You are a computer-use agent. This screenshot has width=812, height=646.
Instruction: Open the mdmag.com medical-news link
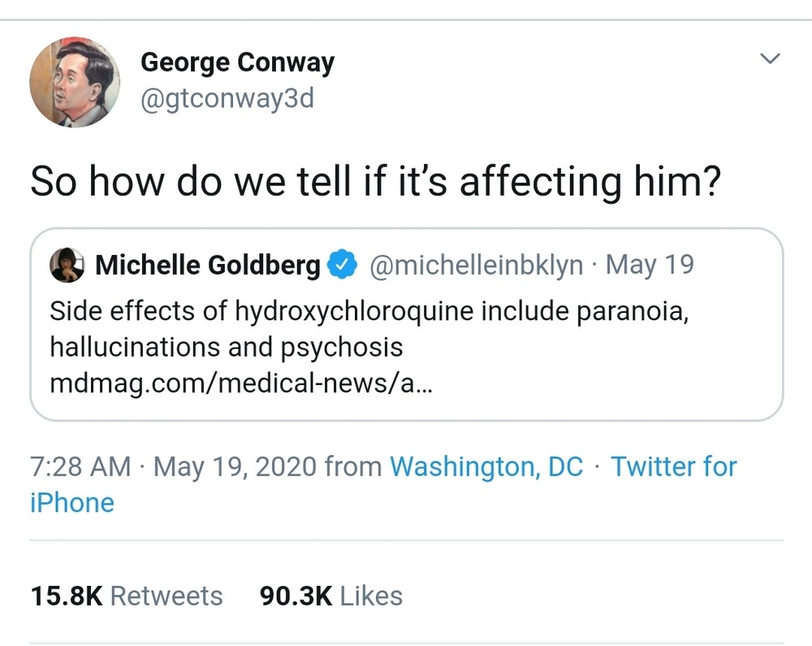tap(241, 383)
